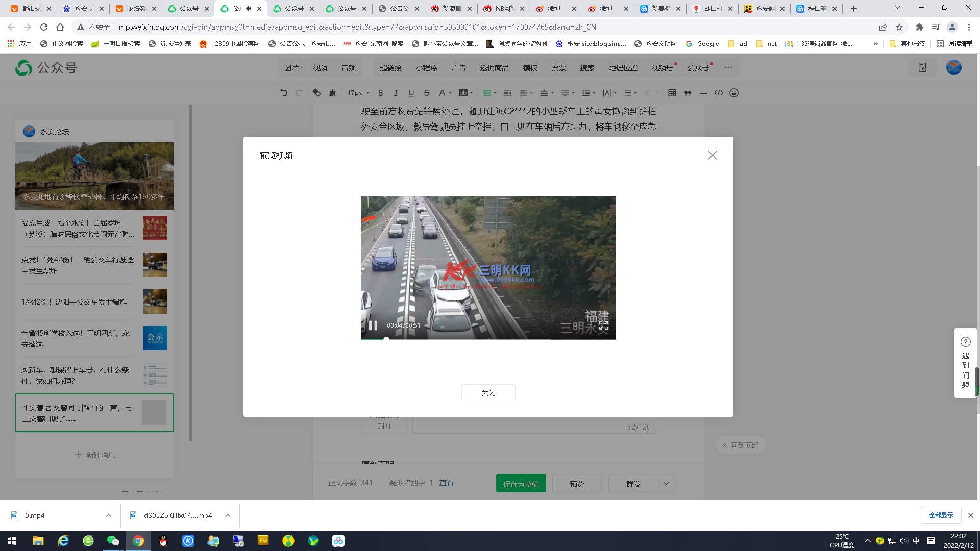This screenshot has height=551, width=980.
Task: Open the emoji picker icon
Action: [x=734, y=93]
